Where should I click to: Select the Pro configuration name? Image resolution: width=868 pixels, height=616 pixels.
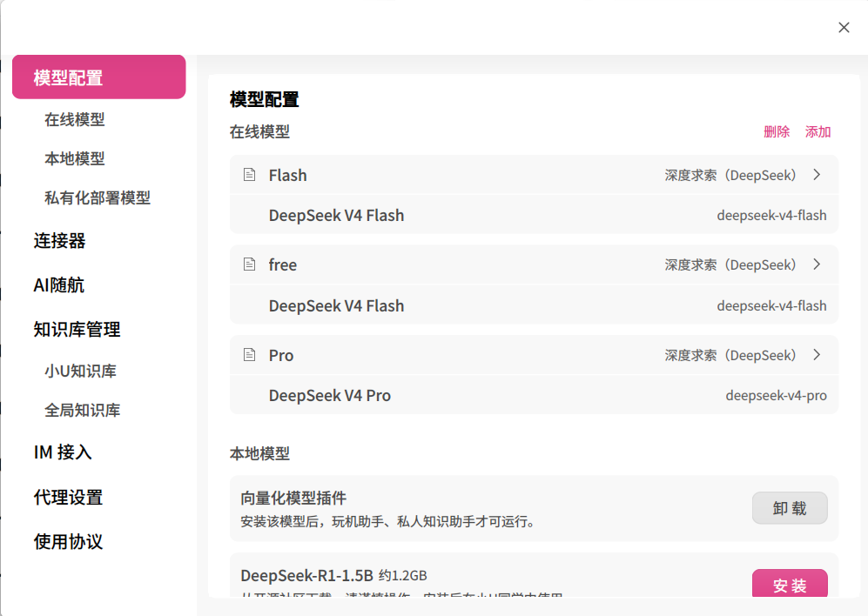coord(281,355)
